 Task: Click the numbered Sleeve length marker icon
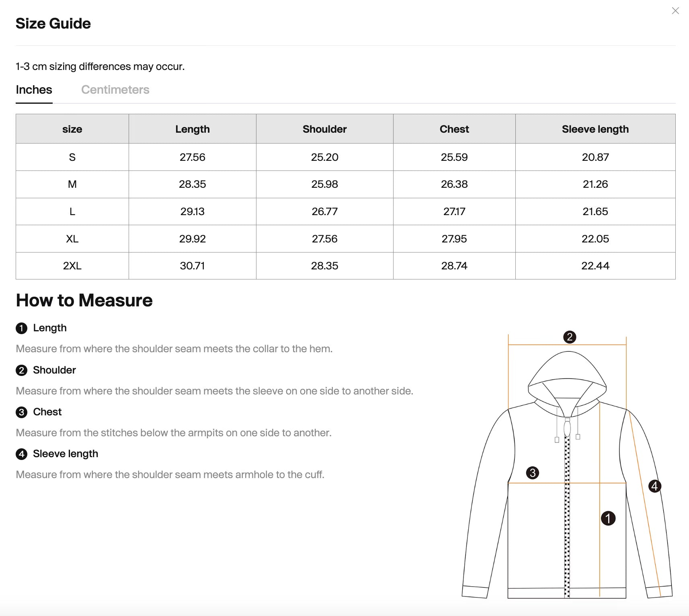click(21, 454)
